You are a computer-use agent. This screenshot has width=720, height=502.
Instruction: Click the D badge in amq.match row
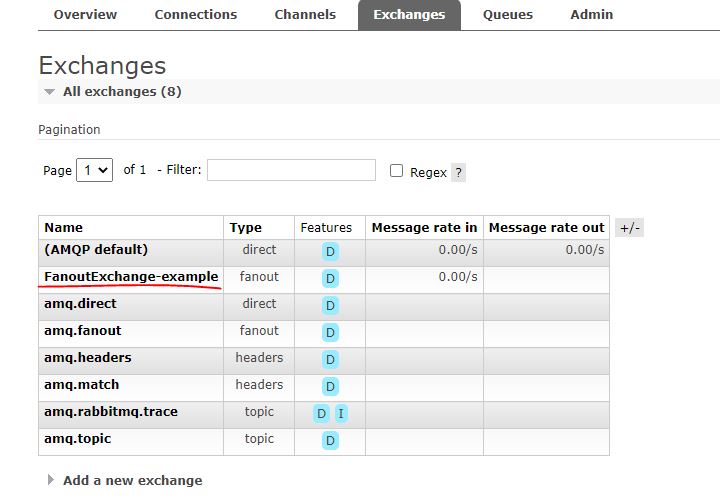click(x=330, y=387)
